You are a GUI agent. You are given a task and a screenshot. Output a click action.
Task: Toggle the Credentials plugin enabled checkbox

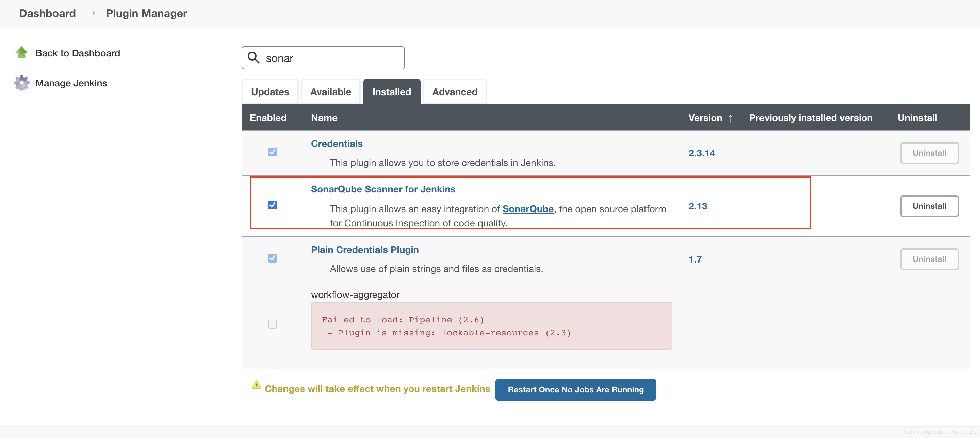[272, 152]
